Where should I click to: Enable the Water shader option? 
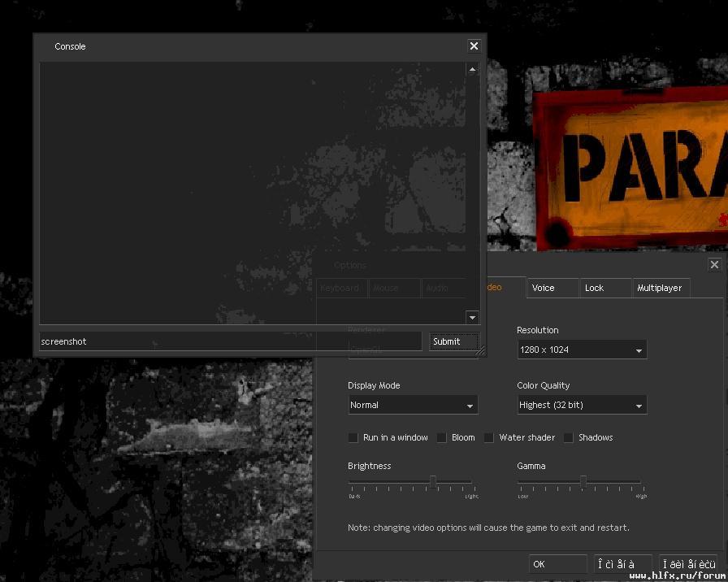(x=489, y=437)
